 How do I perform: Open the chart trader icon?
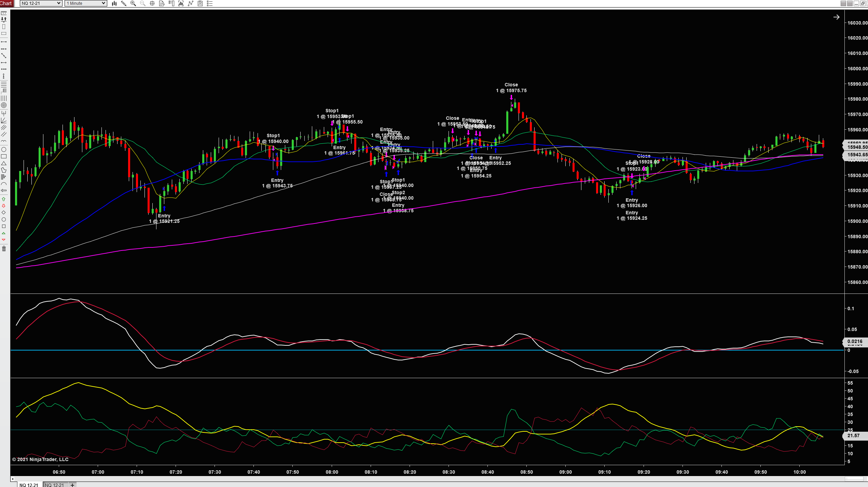(171, 3)
